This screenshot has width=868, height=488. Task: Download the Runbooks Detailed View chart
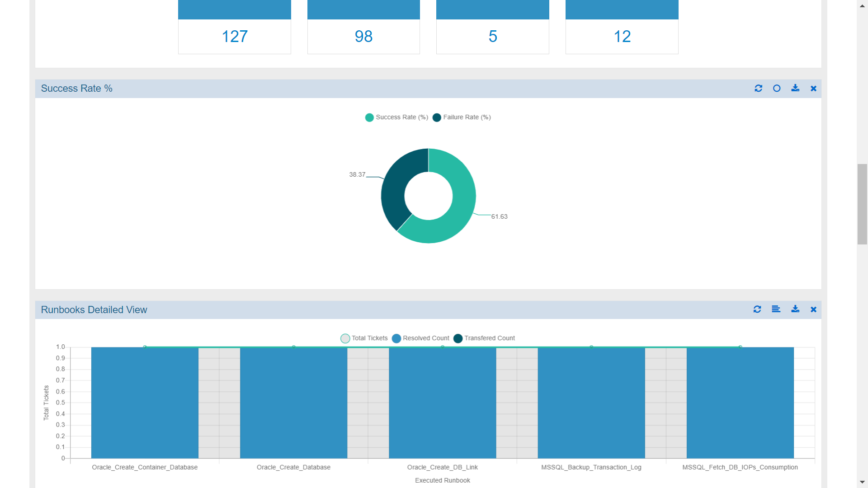[x=795, y=310]
